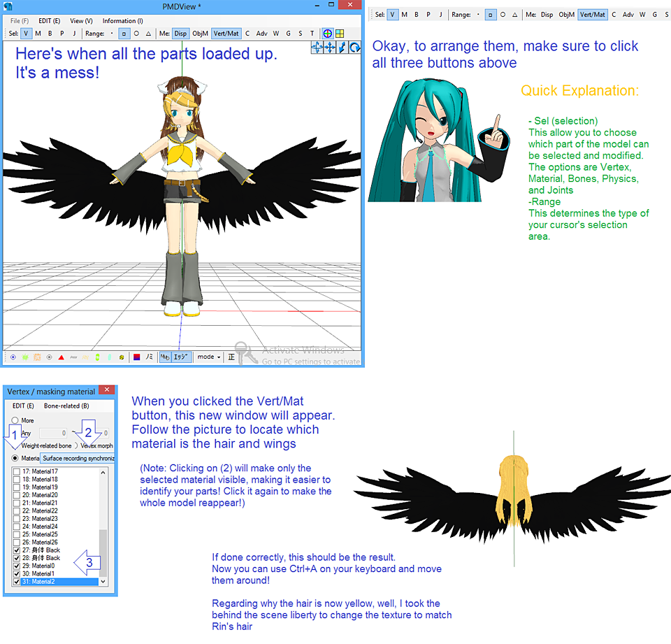Toggle the pale yellow wavy display icon
The height and width of the screenshot is (644, 671).
tap(85, 357)
